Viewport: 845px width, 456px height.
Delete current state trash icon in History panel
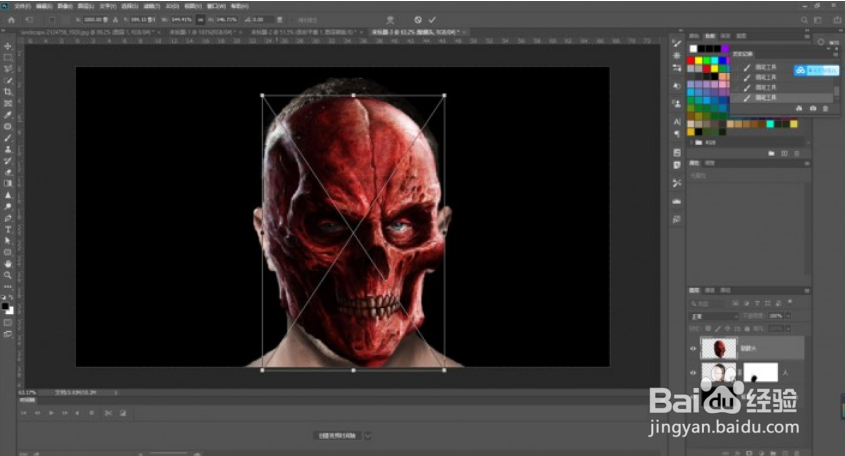point(825,108)
